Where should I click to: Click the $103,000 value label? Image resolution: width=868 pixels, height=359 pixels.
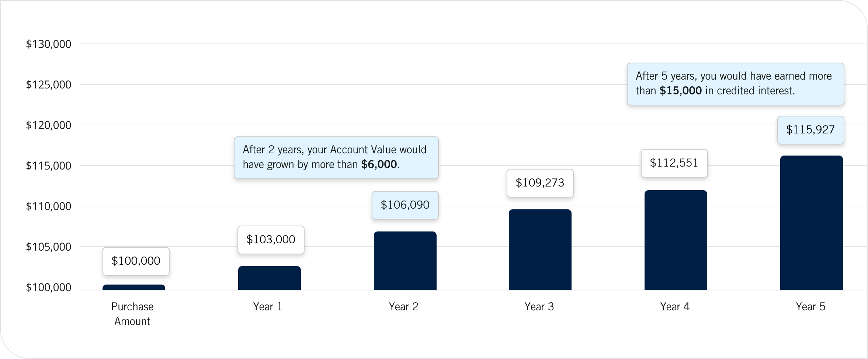(271, 240)
